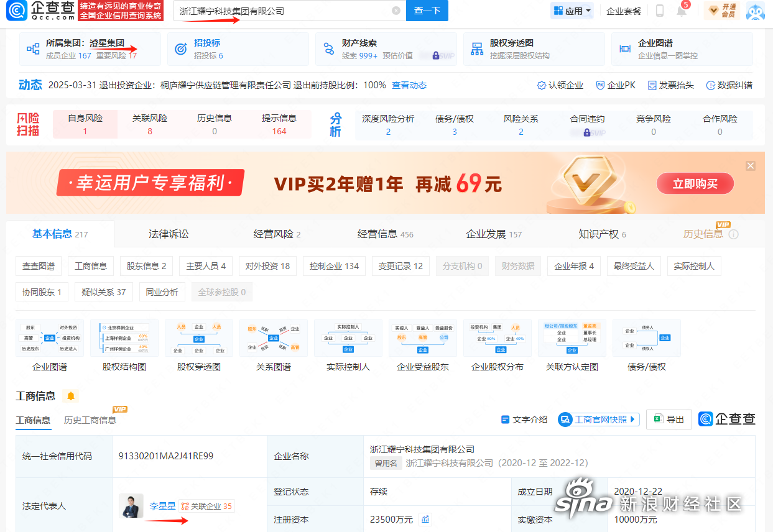
Task: Click the 对外投资 18 tag
Action: pyautogui.click(x=267, y=266)
